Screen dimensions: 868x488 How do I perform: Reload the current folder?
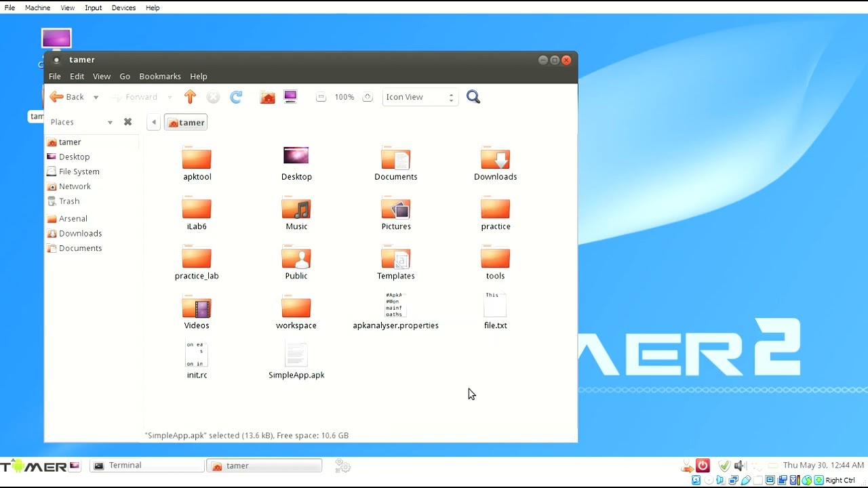coord(236,97)
